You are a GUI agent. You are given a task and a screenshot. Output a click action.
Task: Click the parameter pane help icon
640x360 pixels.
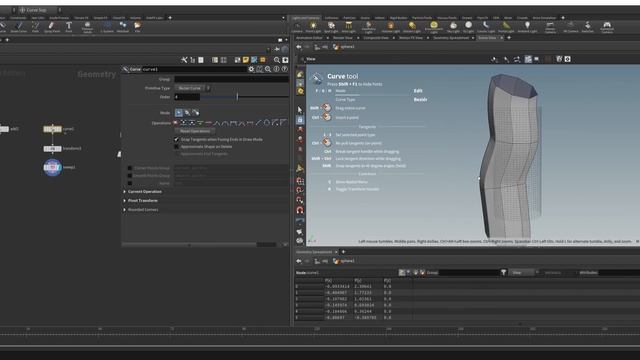pyautogui.click(x=284, y=69)
